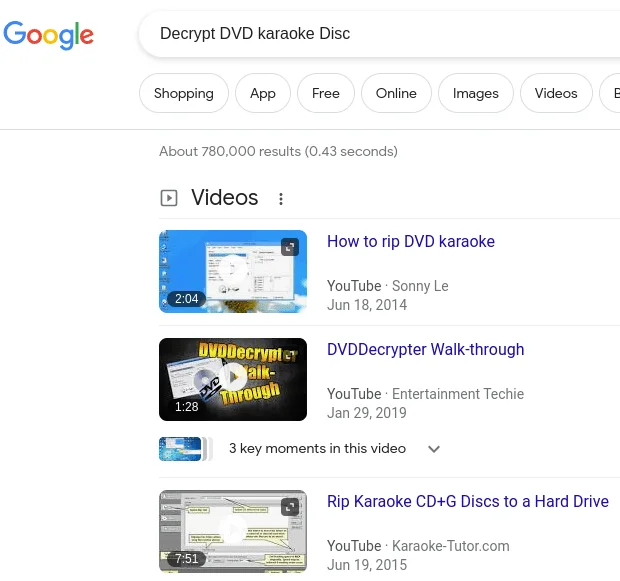
Task: Click the 2:04 duration badge
Action: click(186, 299)
